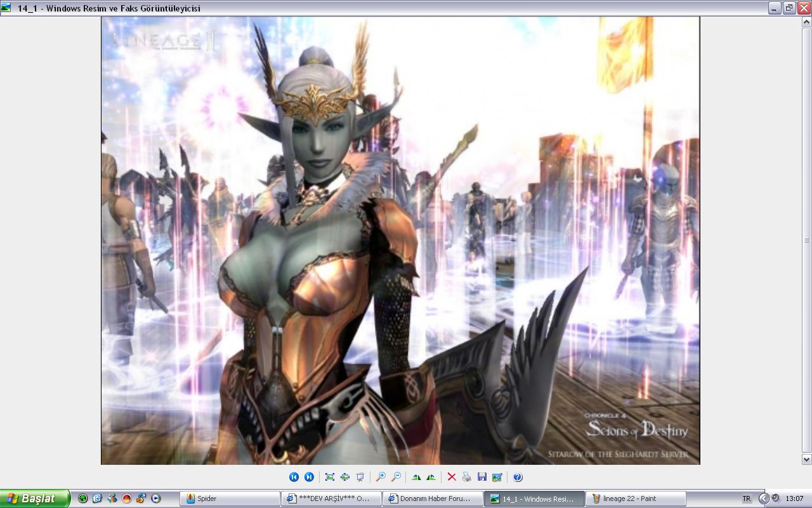Open image for editing
The height and width of the screenshot is (508, 812).
[x=497, y=477]
